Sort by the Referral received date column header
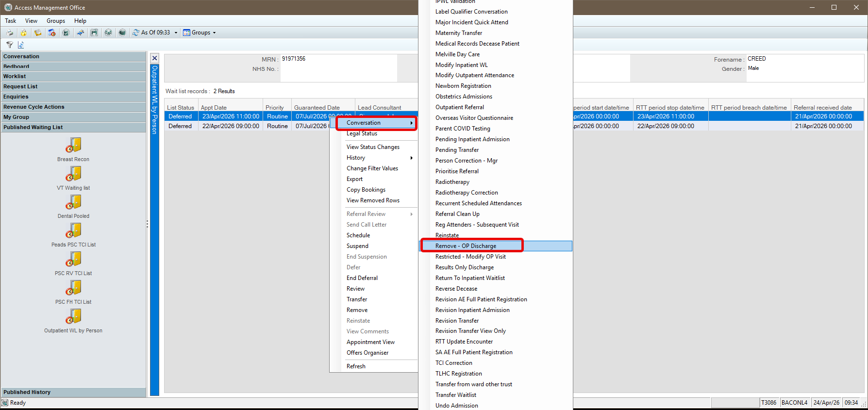This screenshot has height=410, width=868. [822, 108]
